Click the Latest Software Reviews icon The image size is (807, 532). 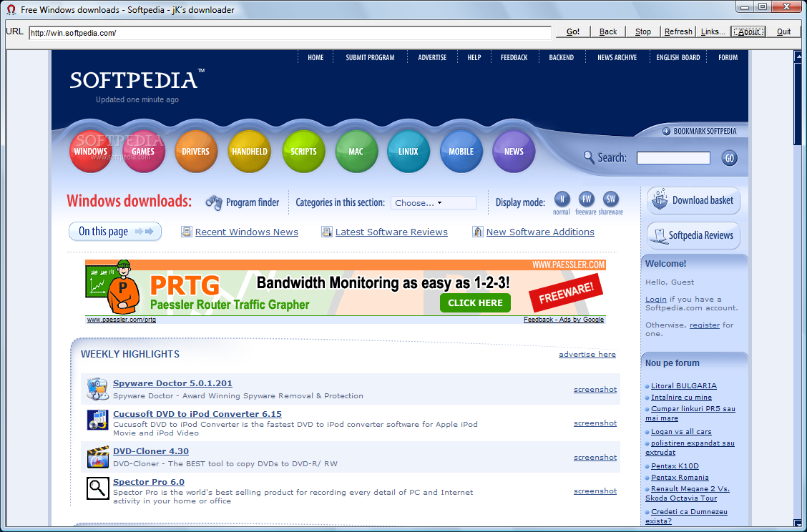tap(327, 232)
